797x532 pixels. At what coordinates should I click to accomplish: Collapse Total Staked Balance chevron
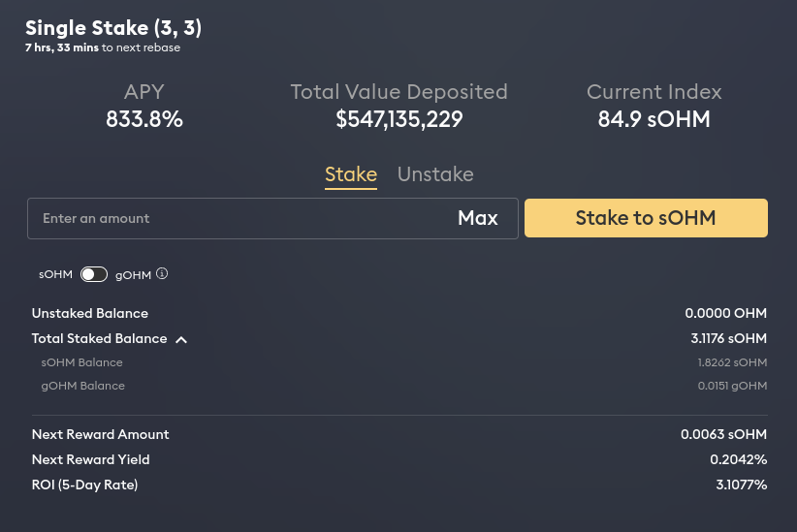pos(181,339)
